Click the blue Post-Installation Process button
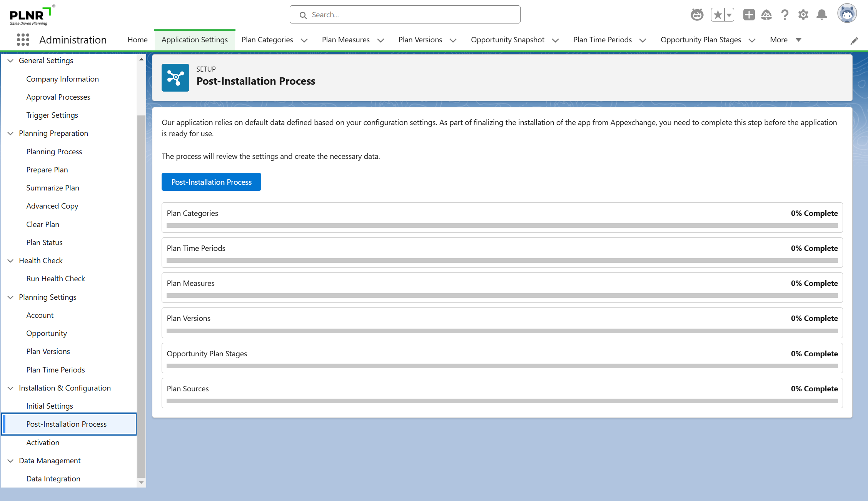This screenshot has width=868, height=501. click(211, 182)
